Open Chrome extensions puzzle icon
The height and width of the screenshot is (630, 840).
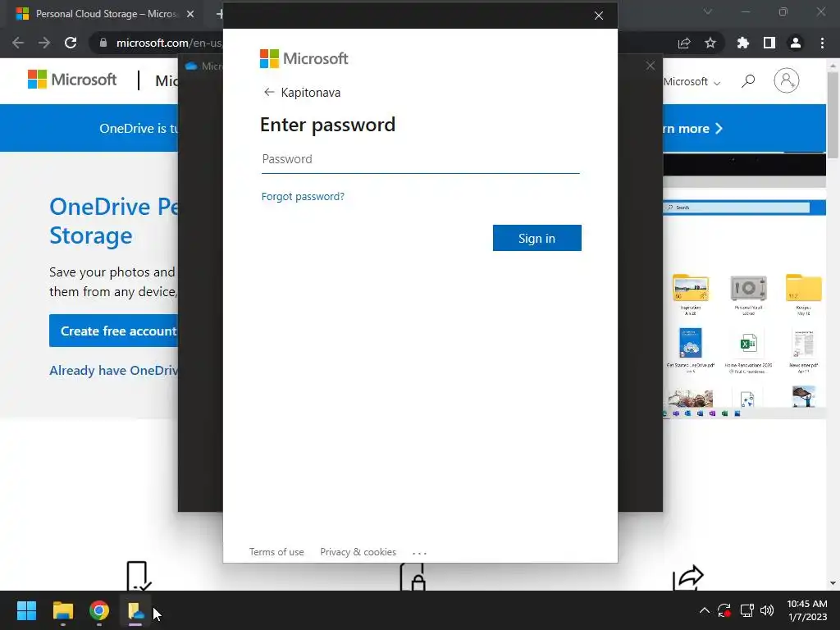(x=743, y=43)
